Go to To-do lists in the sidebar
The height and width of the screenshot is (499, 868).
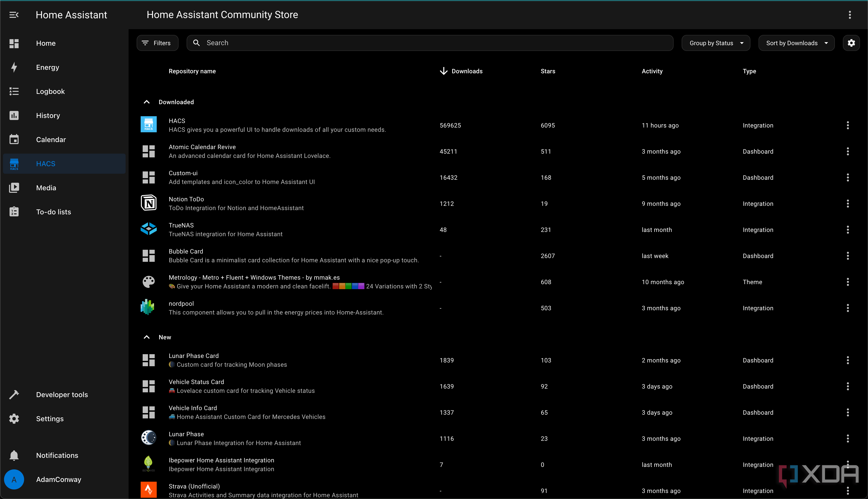(64, 212)
